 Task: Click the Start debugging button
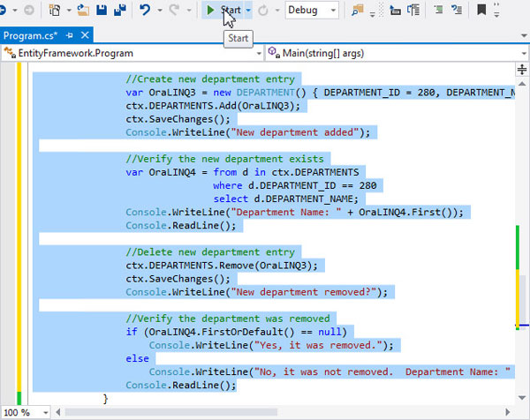[x=224, y=10]
